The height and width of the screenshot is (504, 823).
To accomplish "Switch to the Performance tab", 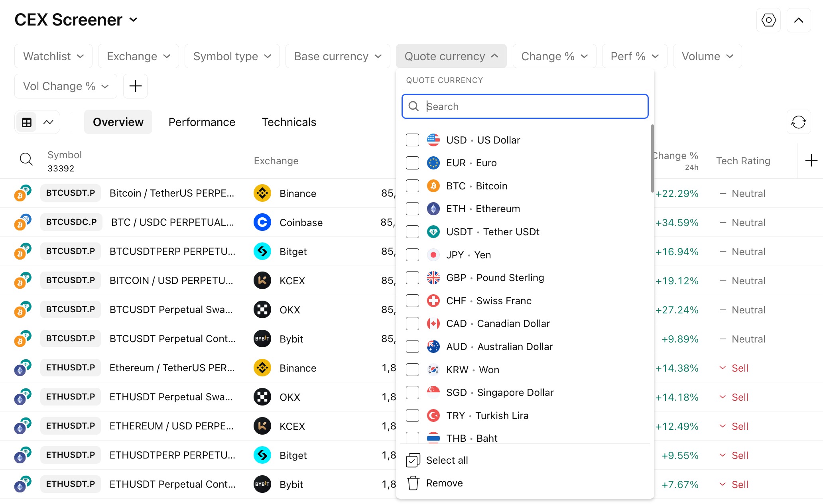I will 202,122.
